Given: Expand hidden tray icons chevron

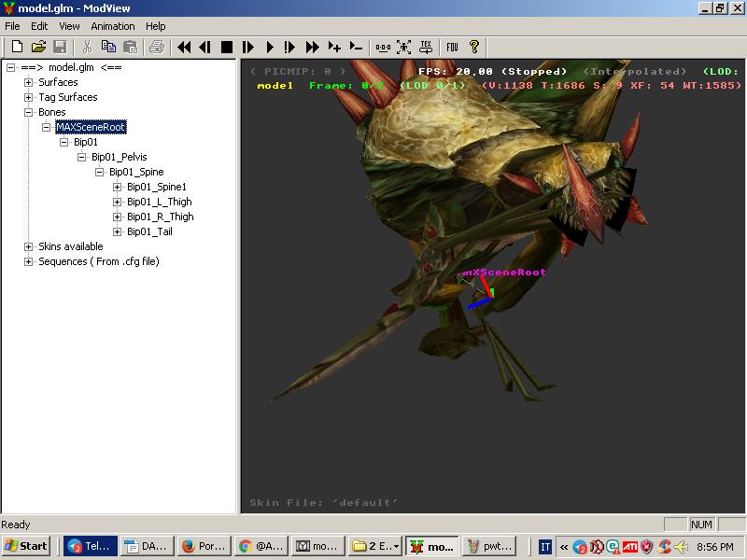Looking at the screenshot, I should tap(564, 547).
